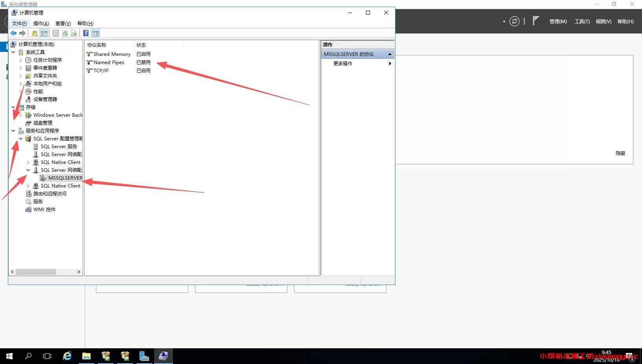Viewport: 642px width, 364px height.
Task: Click the 隐藏 link on the right
Action: [620, 153]
